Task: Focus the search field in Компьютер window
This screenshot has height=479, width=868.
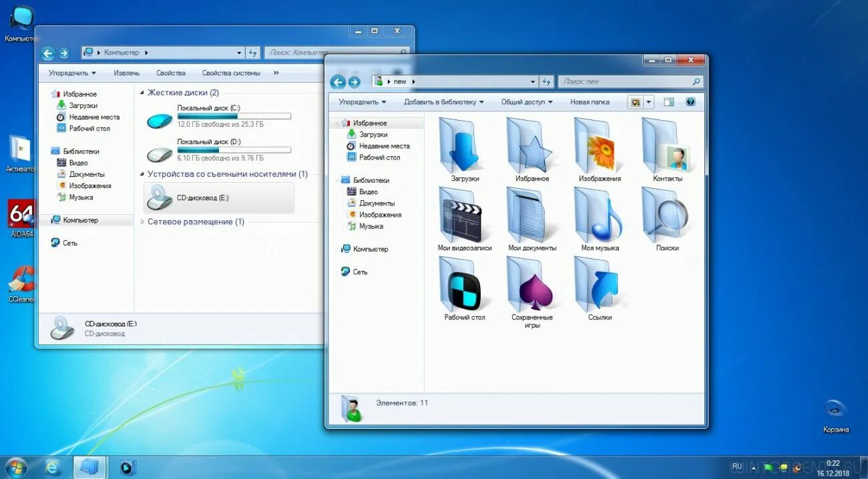Action: tap(337, 53)
